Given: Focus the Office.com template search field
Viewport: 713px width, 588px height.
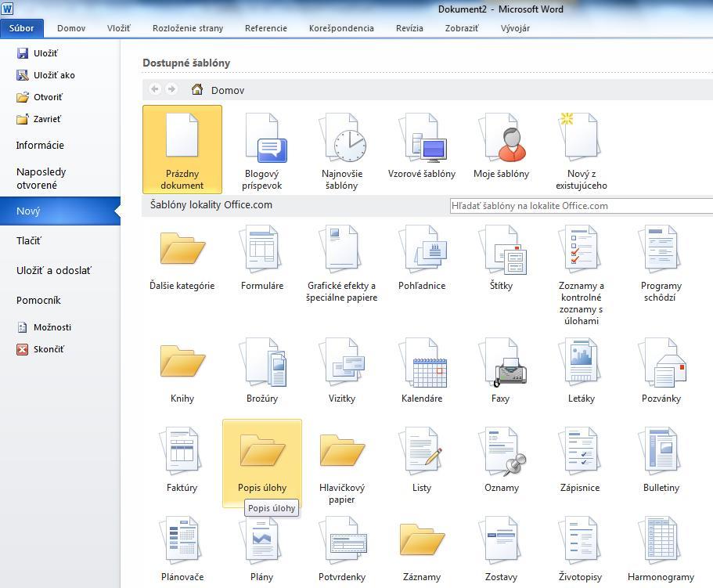Looking at the screenshot, I should point(582,206).
